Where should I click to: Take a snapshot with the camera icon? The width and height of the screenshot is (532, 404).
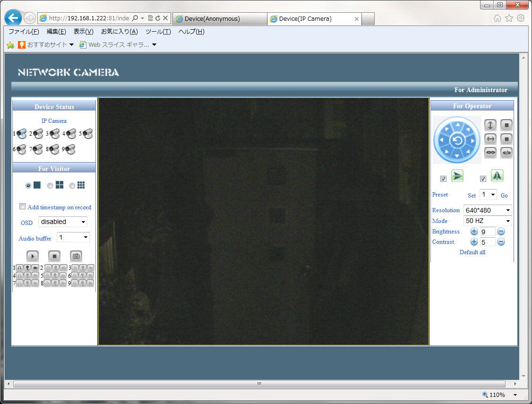(76, 256)
